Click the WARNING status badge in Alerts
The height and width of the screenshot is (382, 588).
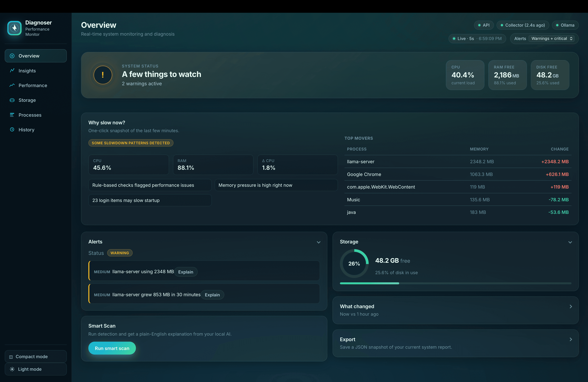[120, 253]
